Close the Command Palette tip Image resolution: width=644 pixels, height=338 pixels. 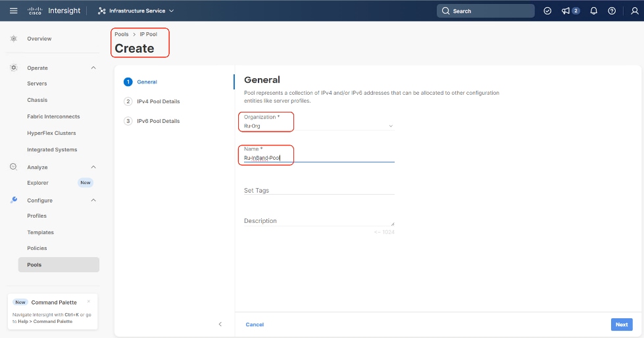[x=89, y=302]
